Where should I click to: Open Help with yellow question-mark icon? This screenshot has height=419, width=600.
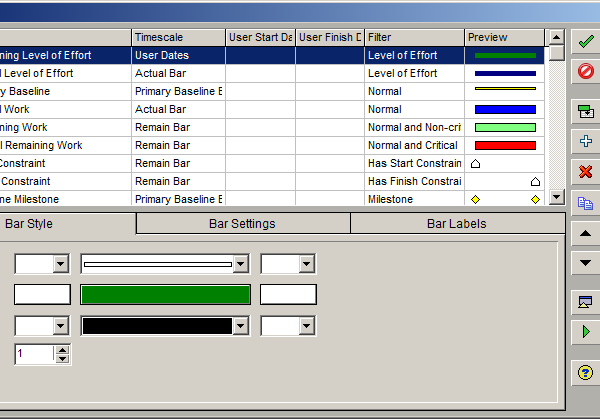[x=585, y=372]
